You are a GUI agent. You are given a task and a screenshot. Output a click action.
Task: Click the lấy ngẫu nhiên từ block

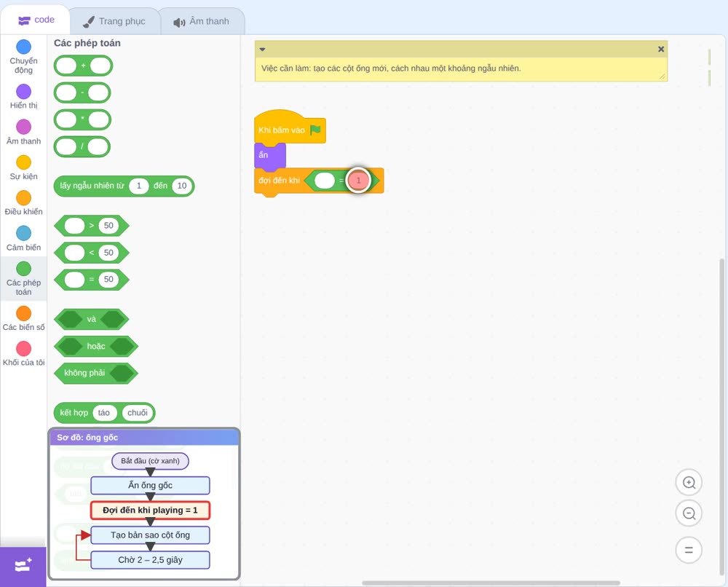93,186
